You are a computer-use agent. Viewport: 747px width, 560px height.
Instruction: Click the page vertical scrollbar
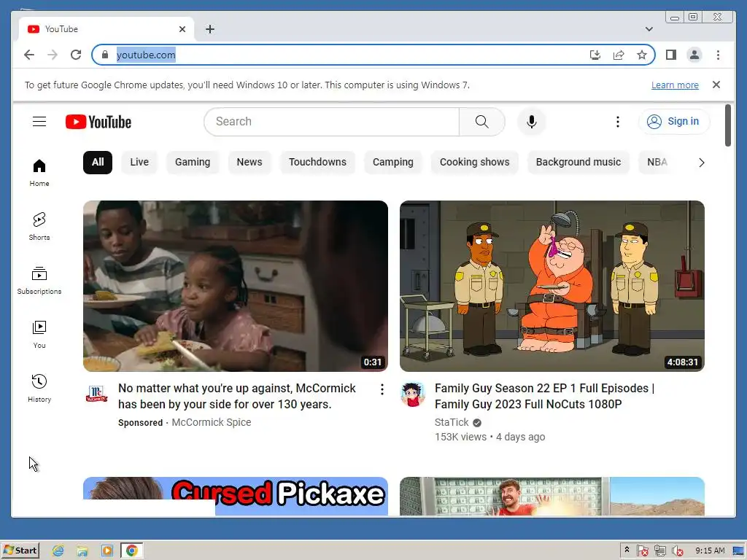[x=728, y=125]
